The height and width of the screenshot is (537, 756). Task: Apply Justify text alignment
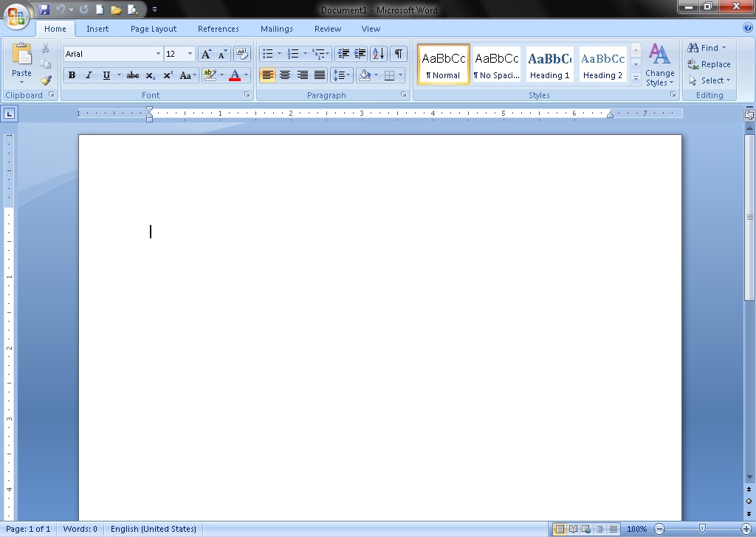tap(320, 75)
